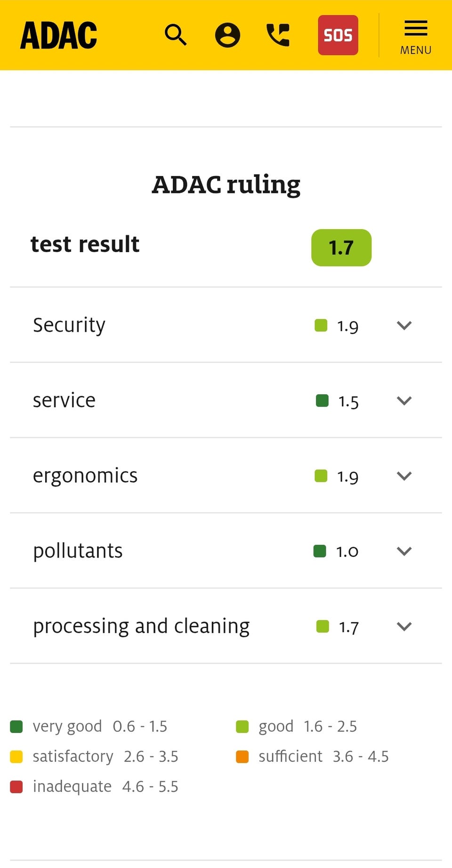452x868 pixels.
Task: Open the search magnifier icon
Action: (x=176, y=35)
